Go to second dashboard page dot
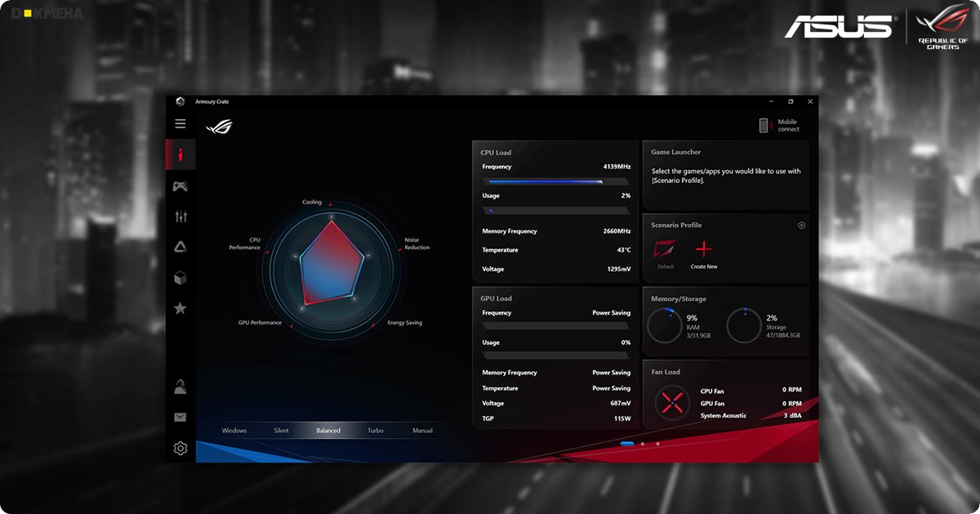This screenshot has width=980, height=514. (643, 444)
